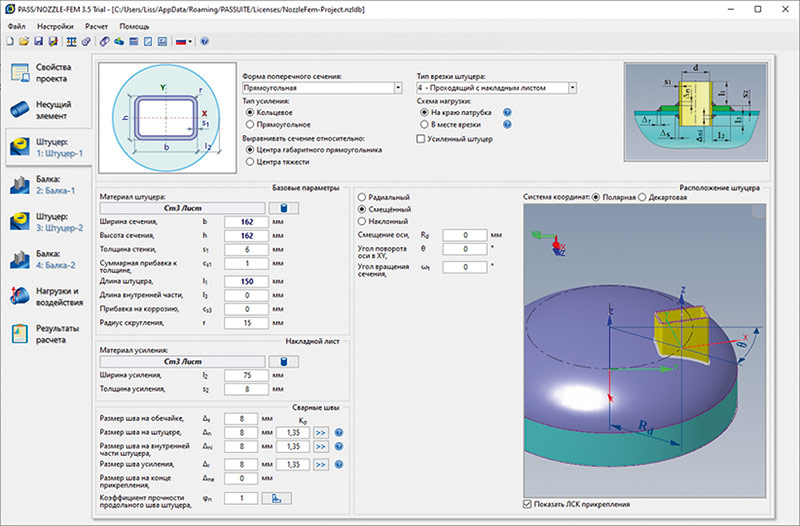Click the rectangular cross-section diagram
The height and width of the screenshot is (526, 800).
[x=167, y=118]
